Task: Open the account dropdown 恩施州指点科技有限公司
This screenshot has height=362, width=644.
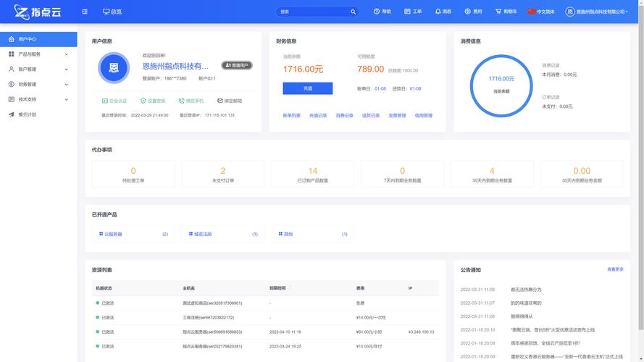Action: tap(595, 12)
